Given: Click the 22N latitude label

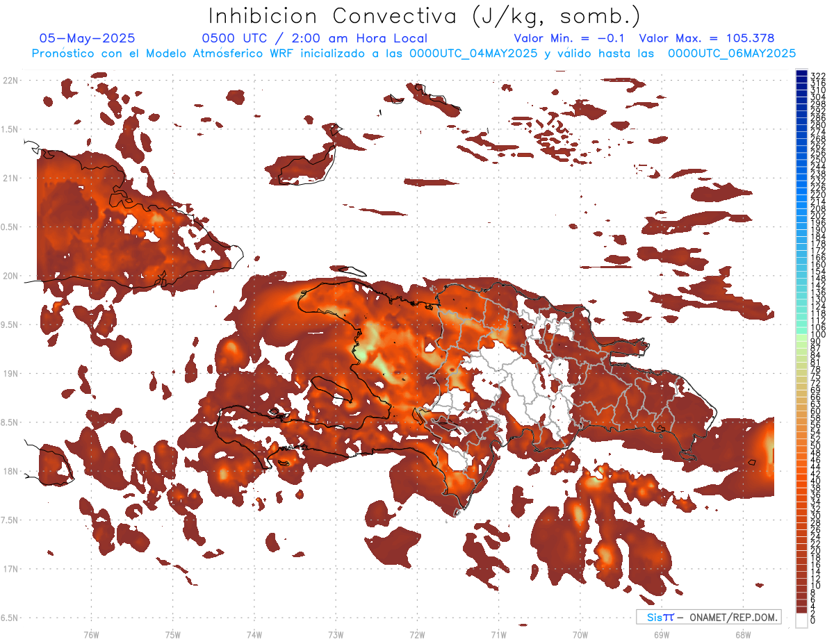Looking at the screenshot, I should click(x=10, y=81).
